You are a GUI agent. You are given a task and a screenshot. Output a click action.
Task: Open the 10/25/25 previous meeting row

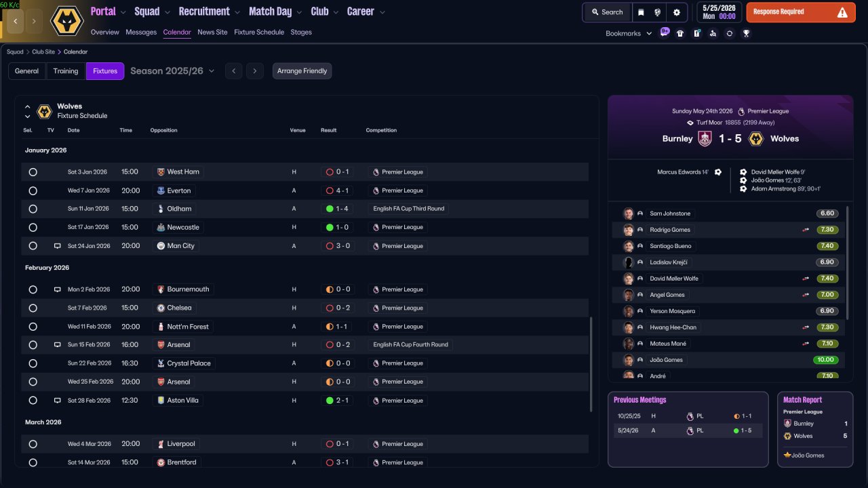click(x=688, y=416)
